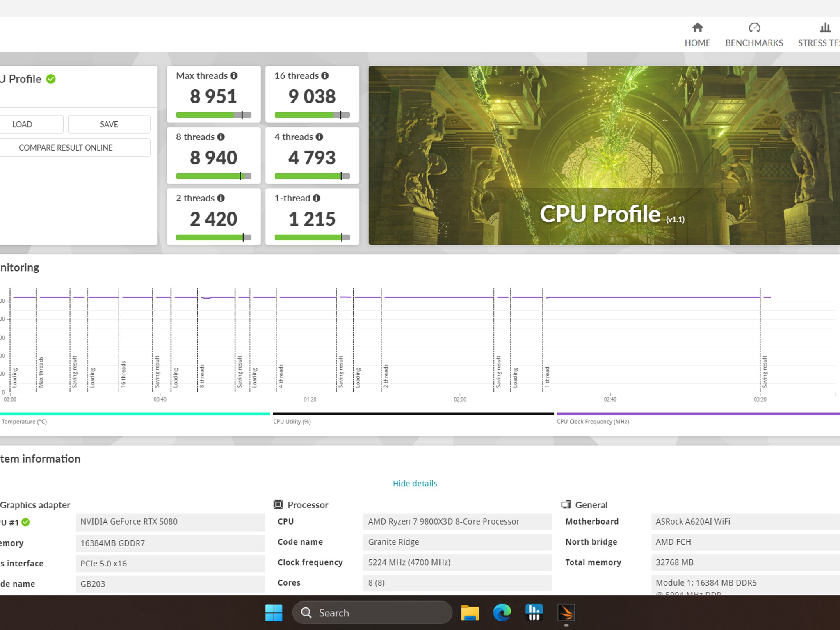Toggle the CPU Utility legend
Screen dimensions: 840x630
[x=292, y=421]
